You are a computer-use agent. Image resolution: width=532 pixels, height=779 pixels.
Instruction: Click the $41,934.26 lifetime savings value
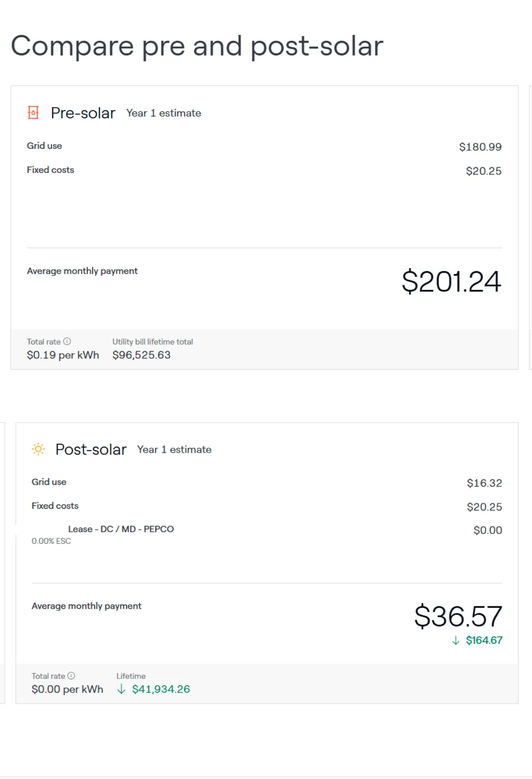click(x=161, y=689)
